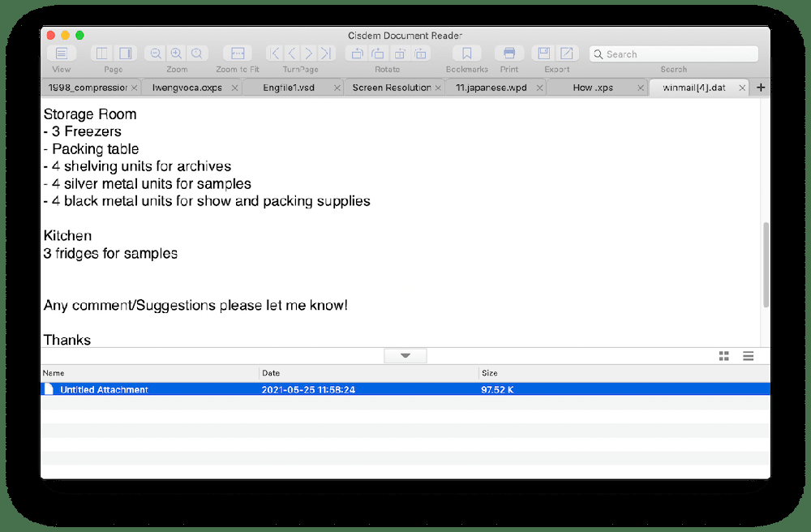The height and width of the screenshot is (532, 811).
Task: Click the '- Packing table' line
Action: point(91,149)
